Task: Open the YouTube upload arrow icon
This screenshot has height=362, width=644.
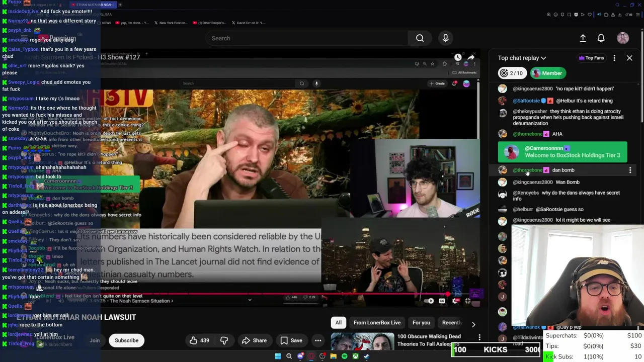Action: (583, 38)
